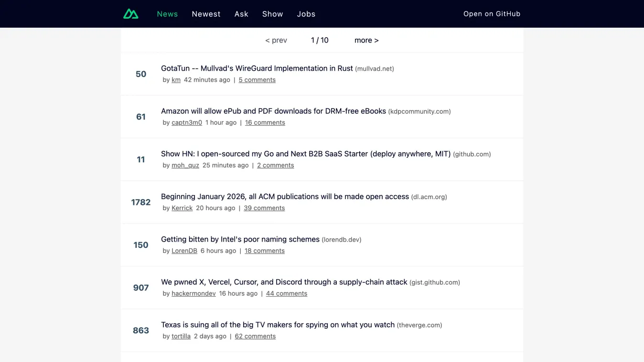View the 5 comments on GotaTun
The height and width of the screenshot is (362, 644).
257,80
